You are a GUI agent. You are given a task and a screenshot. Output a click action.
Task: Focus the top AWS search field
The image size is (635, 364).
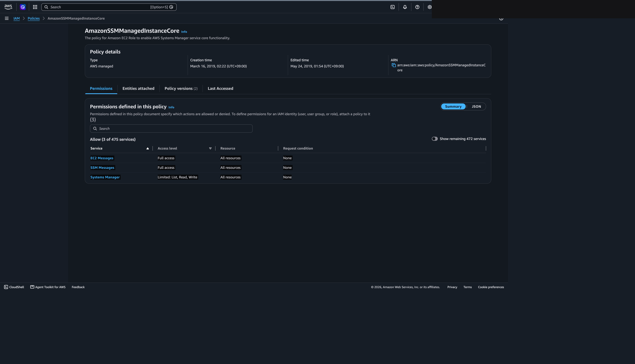109,7
